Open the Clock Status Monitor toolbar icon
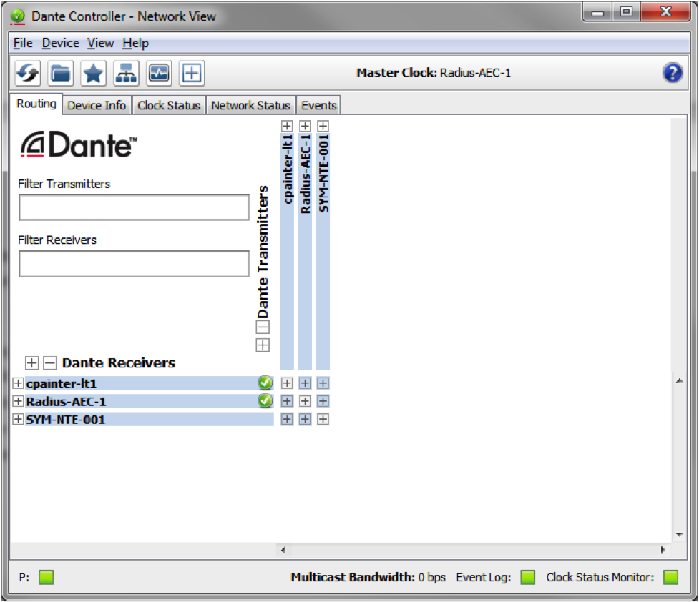Image resolution: width=699 pixels, height=602 pixels. [x=159, y=72]
